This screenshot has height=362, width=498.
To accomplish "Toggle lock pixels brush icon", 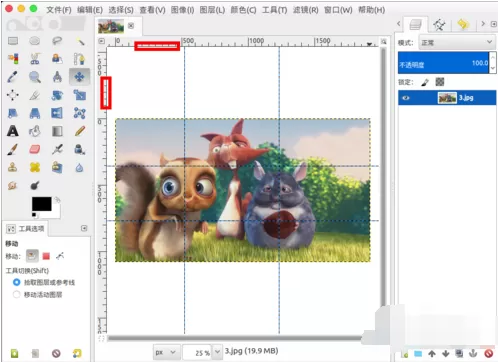I will point(425,82).
